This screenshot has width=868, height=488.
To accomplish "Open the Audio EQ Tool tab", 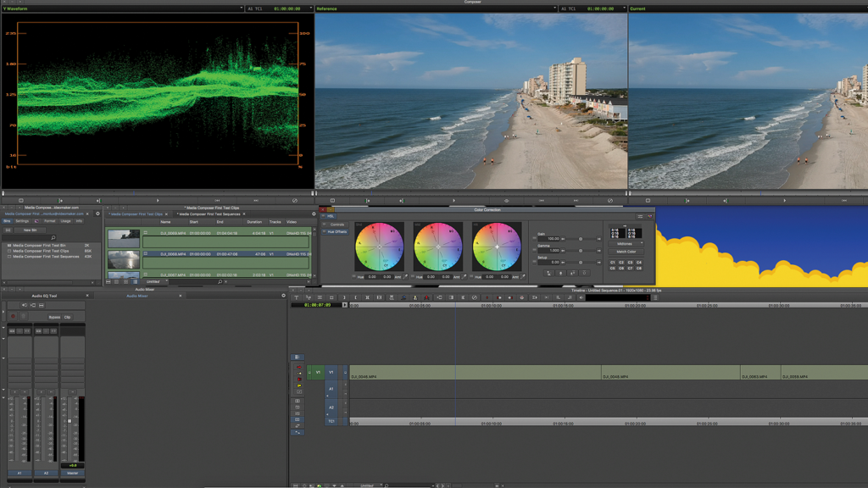I will coord(44,296).
